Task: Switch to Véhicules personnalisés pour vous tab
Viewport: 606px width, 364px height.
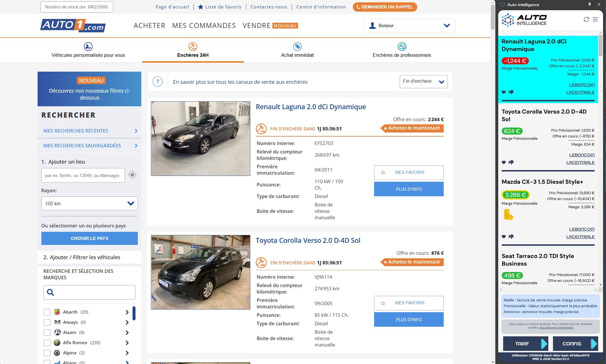Action: [x=88, y=50]
